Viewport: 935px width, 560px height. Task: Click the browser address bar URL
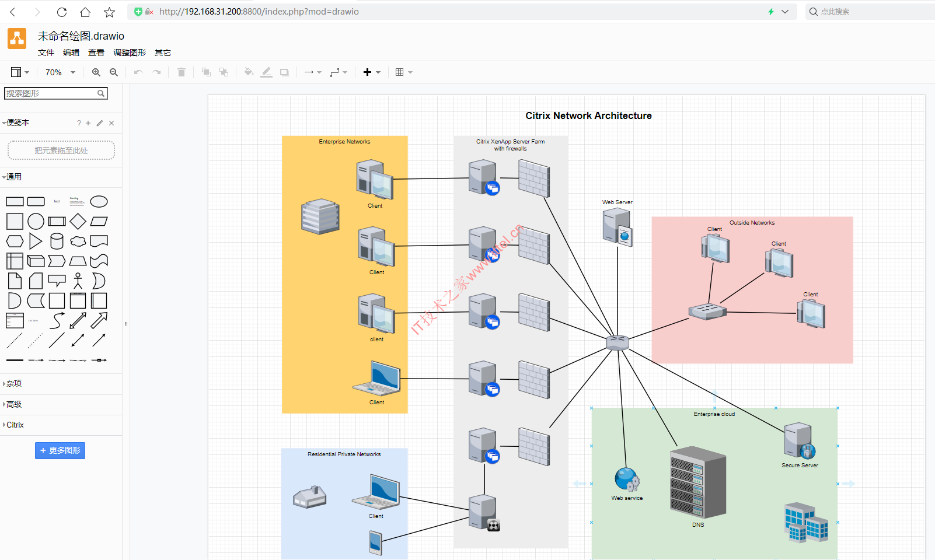point(259,12)
